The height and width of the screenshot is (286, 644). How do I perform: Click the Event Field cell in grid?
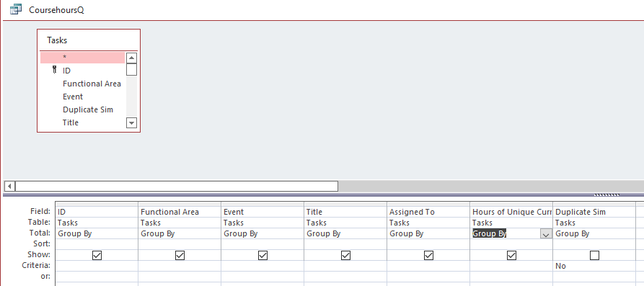(263, 212)
